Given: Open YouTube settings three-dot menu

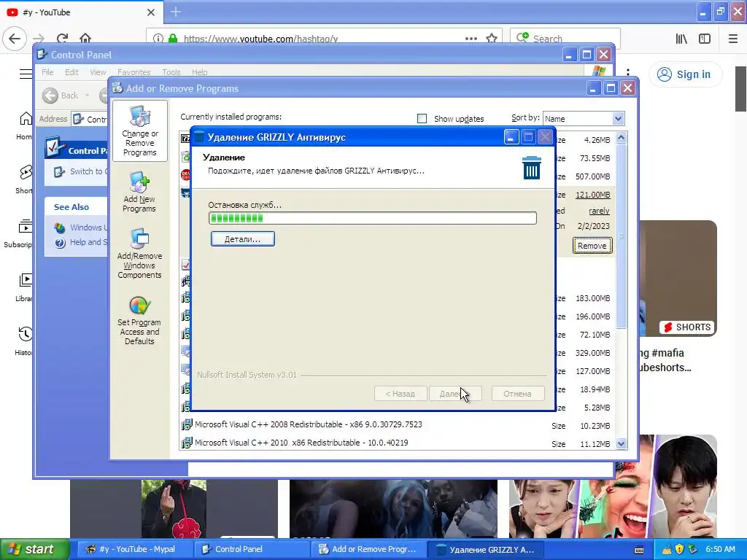Looking at the screenshot, I should tap(628, 72).
